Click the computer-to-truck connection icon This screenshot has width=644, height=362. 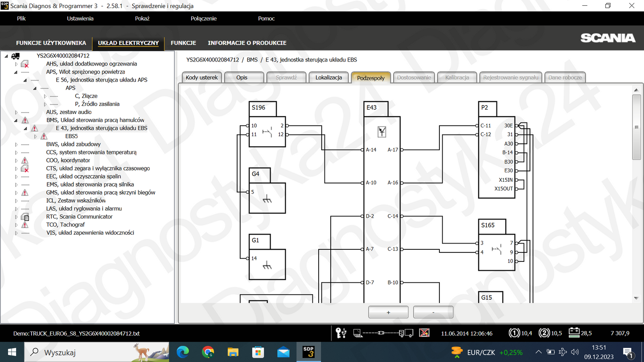click(383, 333)
